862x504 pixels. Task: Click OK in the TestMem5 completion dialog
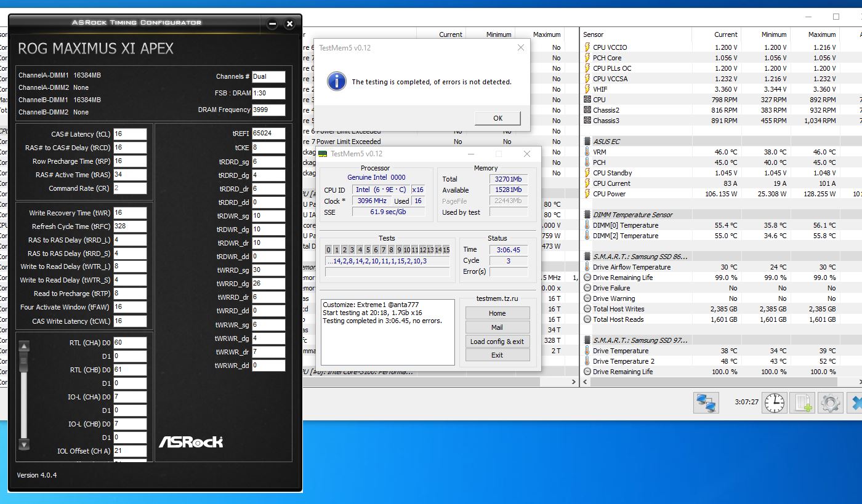click(x=497, y=118)
